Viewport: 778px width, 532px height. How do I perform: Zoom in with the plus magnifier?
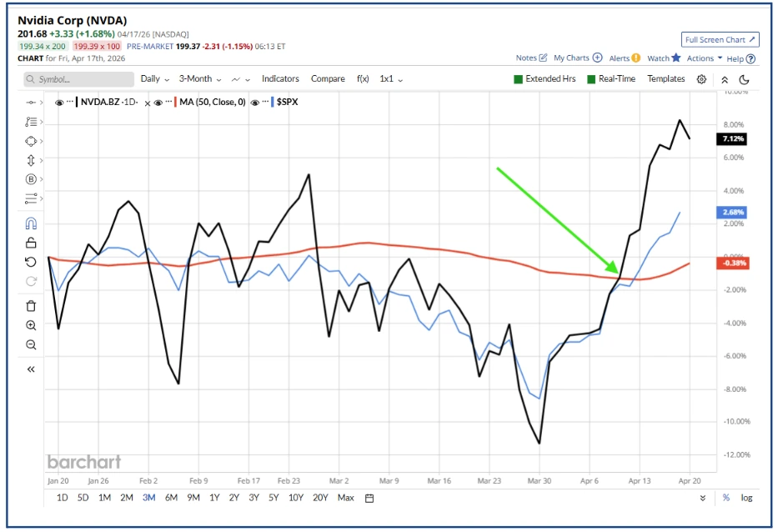pos(31,325)
